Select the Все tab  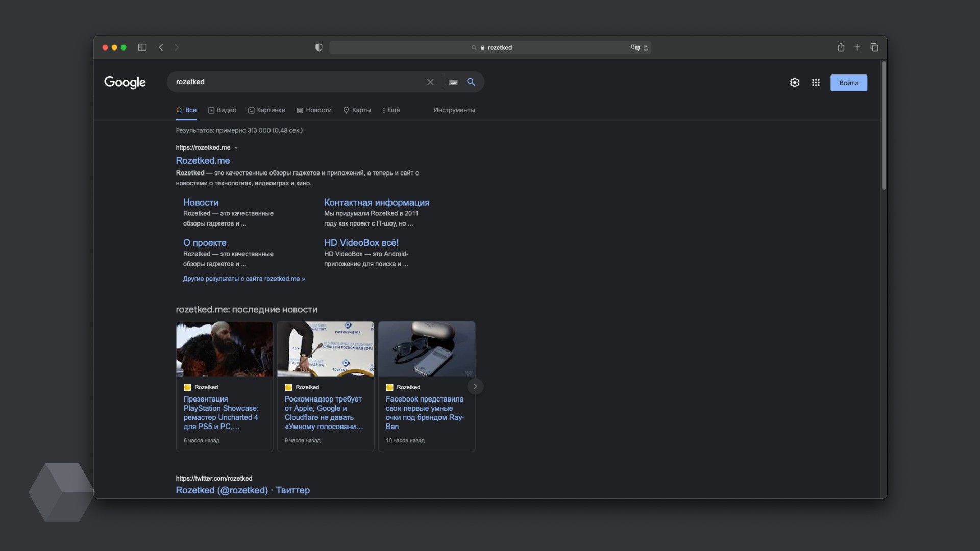pos(186,110)
